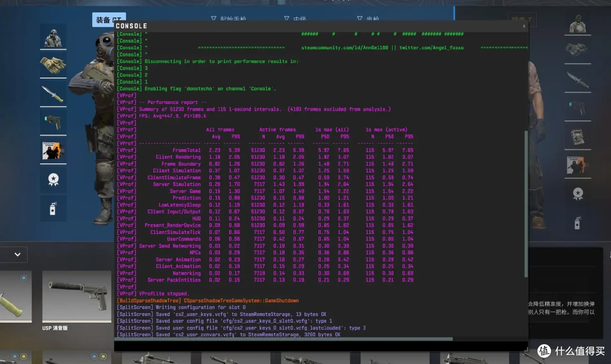Select the T agent slot in right sidebar
The width and height of the screenshot is (611, 364).
[x=578, y=24]
